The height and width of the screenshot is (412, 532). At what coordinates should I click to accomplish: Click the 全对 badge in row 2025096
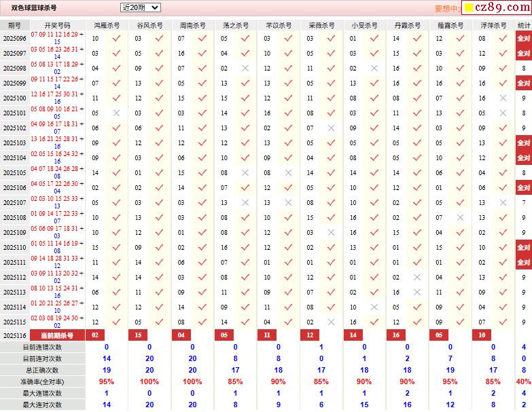point(524,39)
